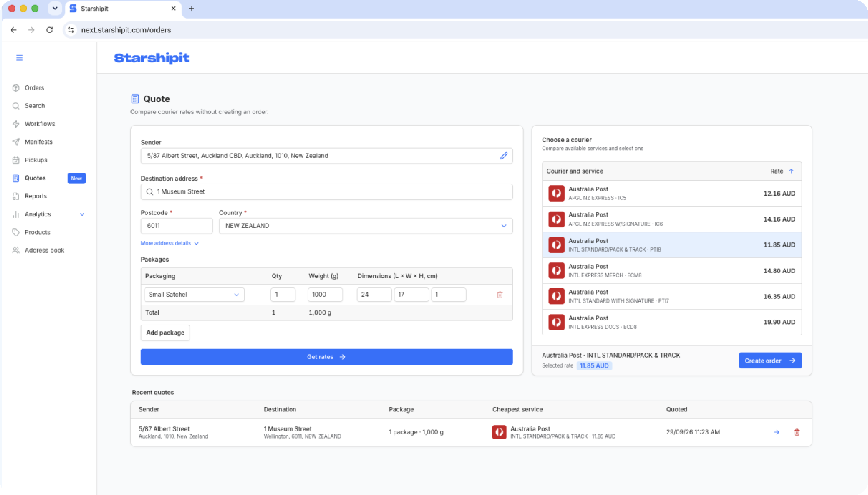Expand More address details
The height and width of the screenshot is (495, 868).
(170, 243)
